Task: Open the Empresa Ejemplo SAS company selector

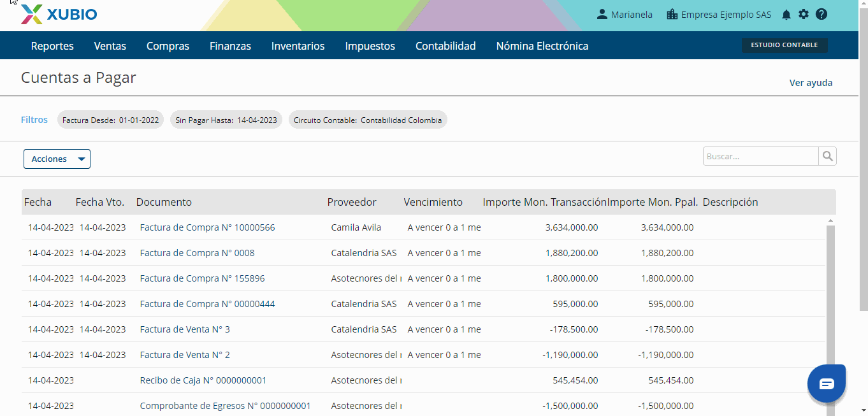Action: pyautogui.click(x=718, y=14)
